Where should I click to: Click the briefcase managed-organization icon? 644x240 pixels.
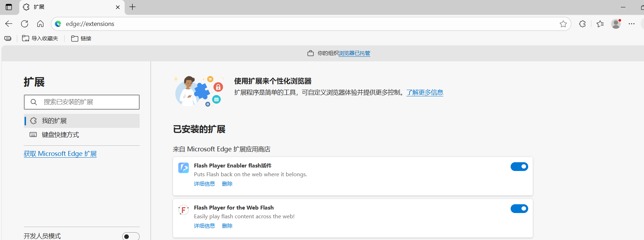tap(311, 53)
